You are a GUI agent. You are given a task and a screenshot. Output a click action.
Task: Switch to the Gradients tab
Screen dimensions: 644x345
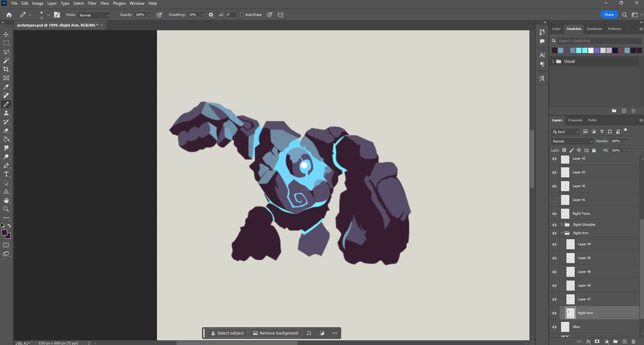coord(594,28)
